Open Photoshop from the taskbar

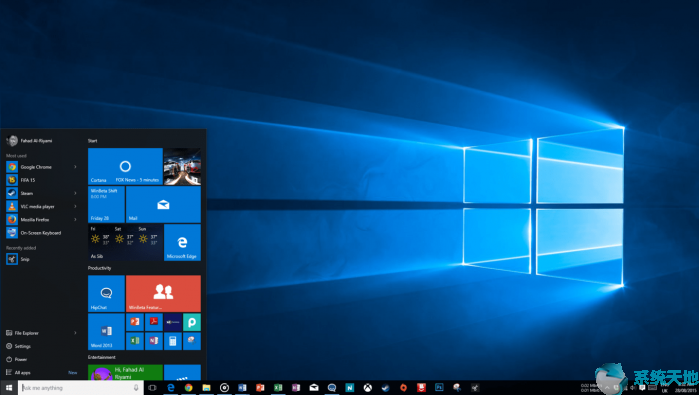click(x=439, y=388)
